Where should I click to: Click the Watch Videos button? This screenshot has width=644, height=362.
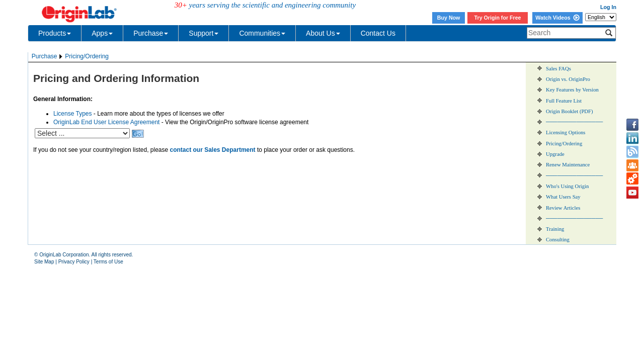[x=557, y=18]
